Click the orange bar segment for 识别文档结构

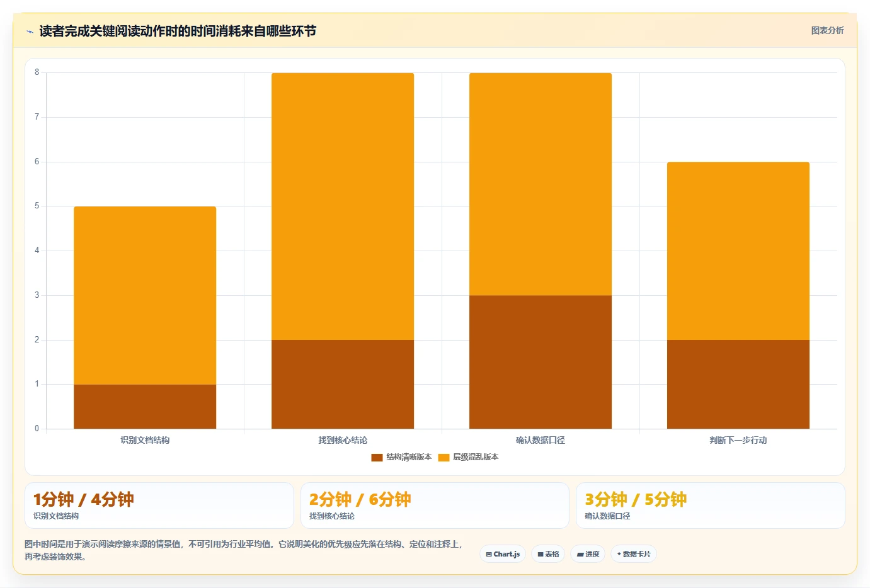[145, 295]
